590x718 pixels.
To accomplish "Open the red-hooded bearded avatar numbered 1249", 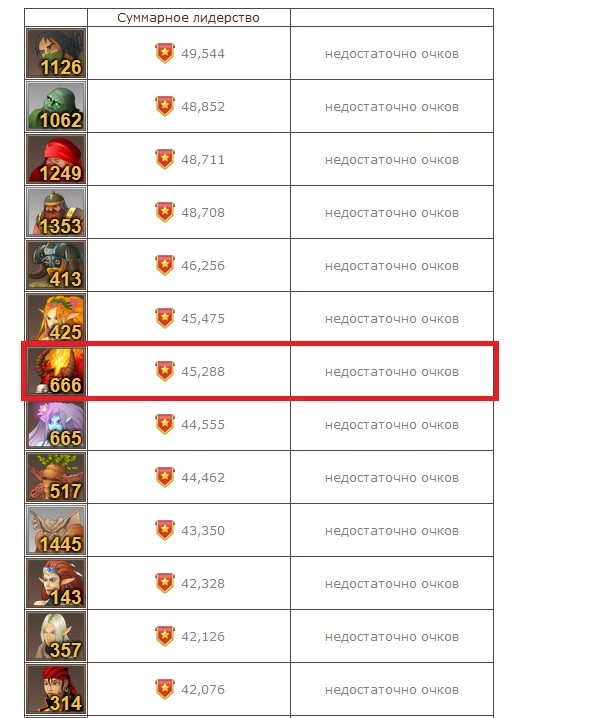I will [x=56, y=159].
